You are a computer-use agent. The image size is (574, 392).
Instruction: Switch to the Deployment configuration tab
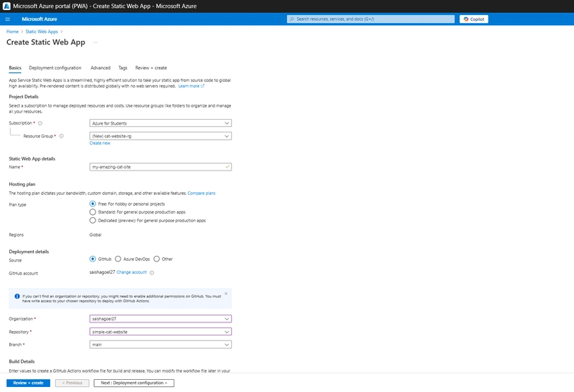[x=55, y=68]
